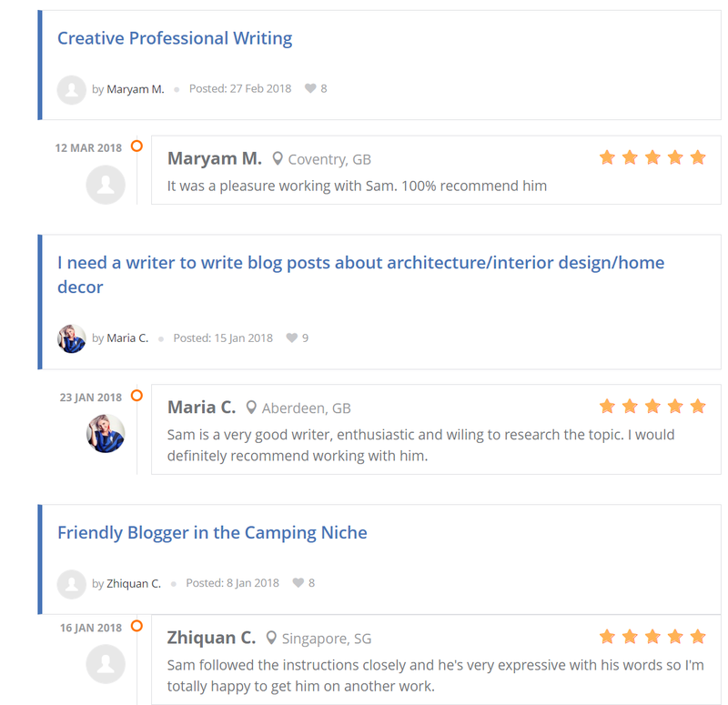Click heart icon on Creative Professional Writing post

click(x=310, y=89)
